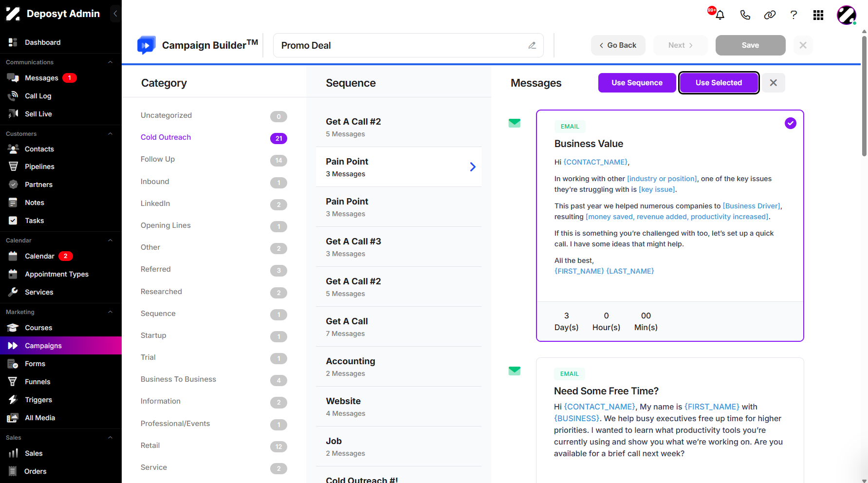The image size is (868, 483).
Task: Open the help question mark icon
Action: click(794, 15)
